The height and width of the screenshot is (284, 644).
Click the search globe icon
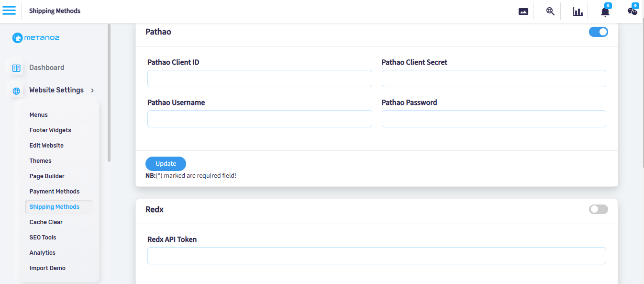click(x=550, y=11)
